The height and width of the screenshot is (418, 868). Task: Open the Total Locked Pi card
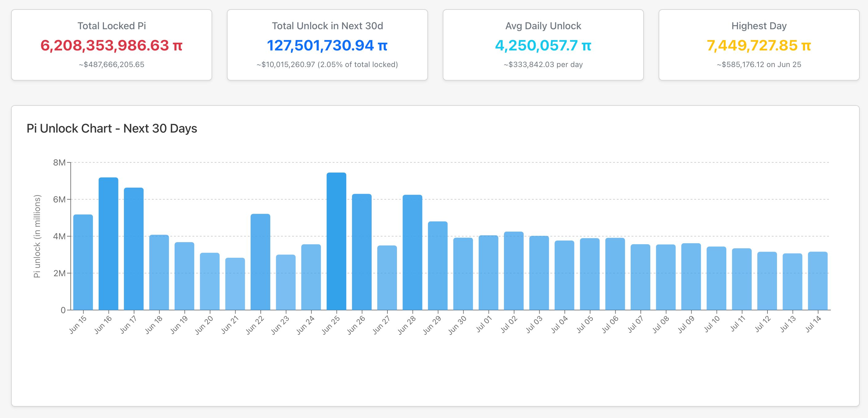pyautogui.click(x=112, y=45)
